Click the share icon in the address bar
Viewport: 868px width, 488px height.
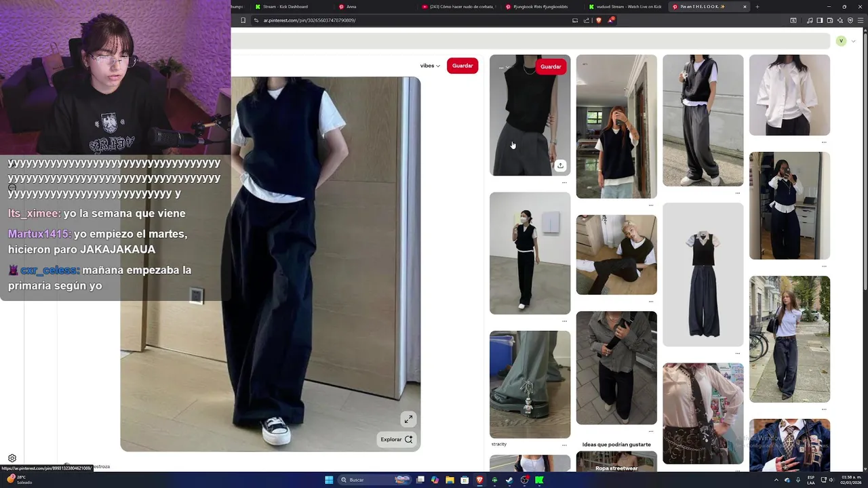587,20
